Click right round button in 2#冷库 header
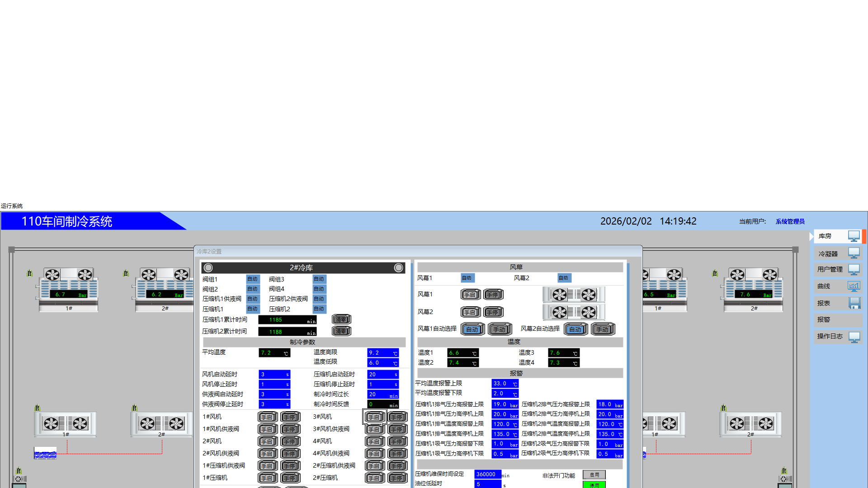The image size is (868, 488). [398, 267]
